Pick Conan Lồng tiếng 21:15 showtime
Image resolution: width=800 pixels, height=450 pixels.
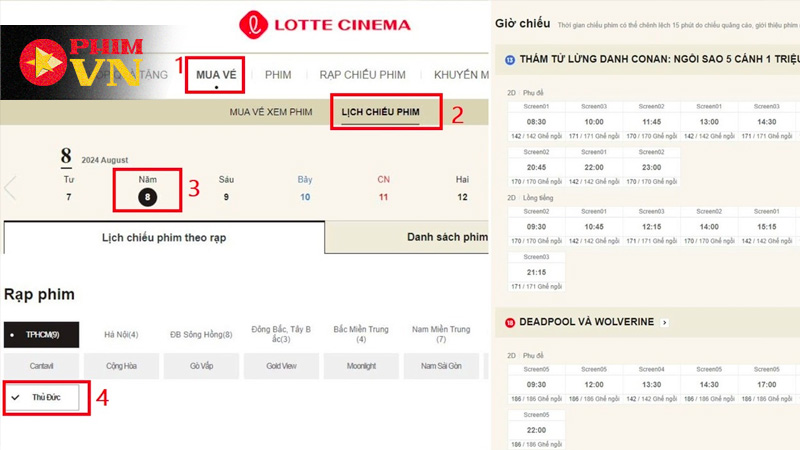[x=536, y=272]
